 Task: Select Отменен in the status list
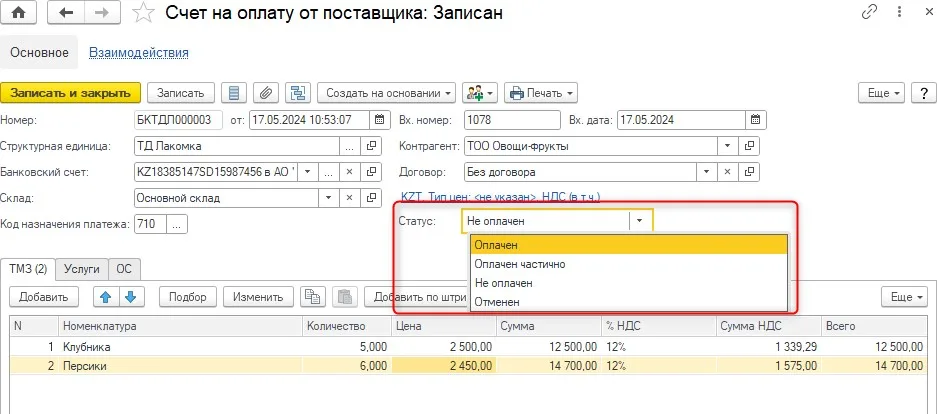[629, 302]
